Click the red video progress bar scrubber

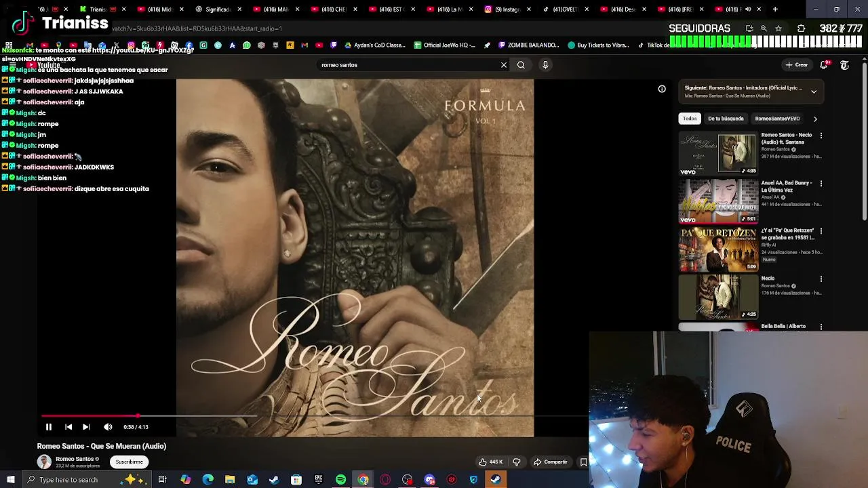click(x=138, y=415)
